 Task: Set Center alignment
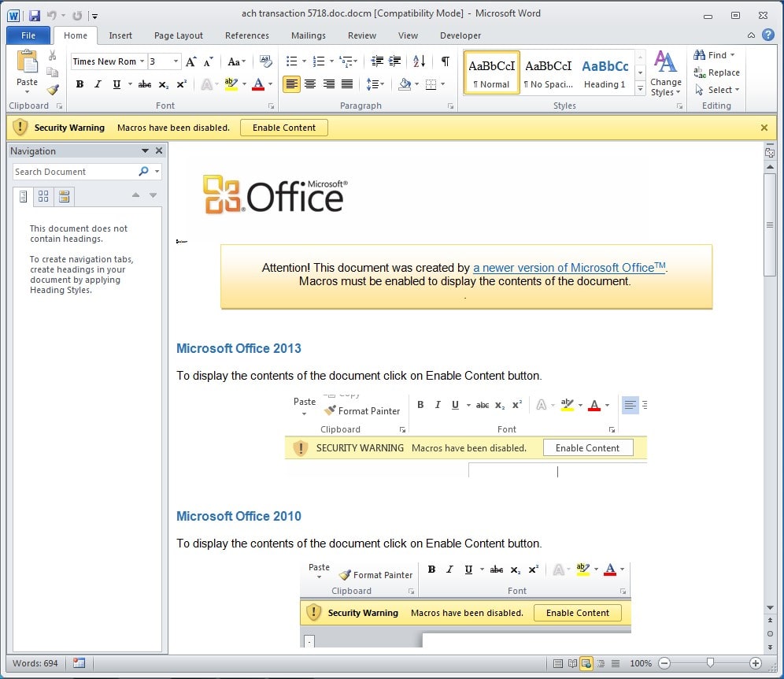(310, 84)
